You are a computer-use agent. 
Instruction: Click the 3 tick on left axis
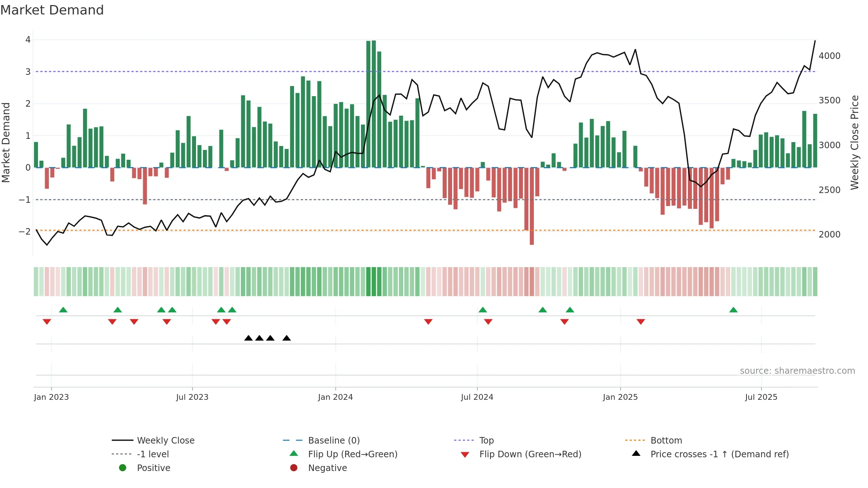(28, 72)
